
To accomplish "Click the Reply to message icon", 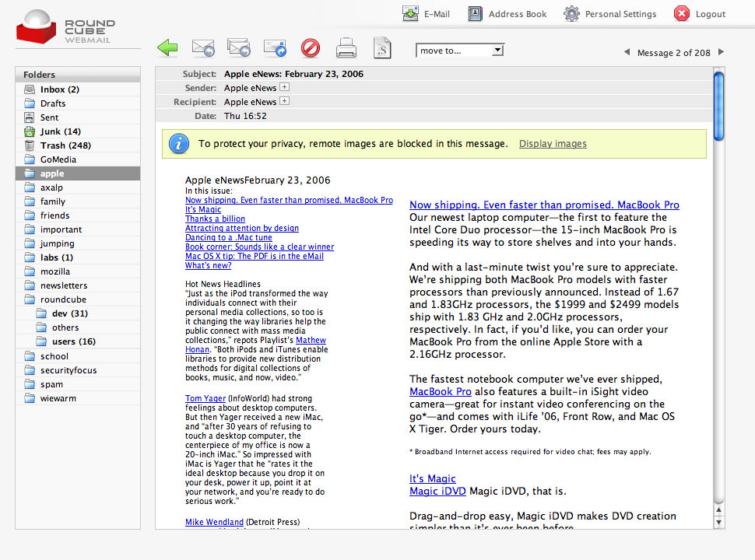I will [202, 47].
